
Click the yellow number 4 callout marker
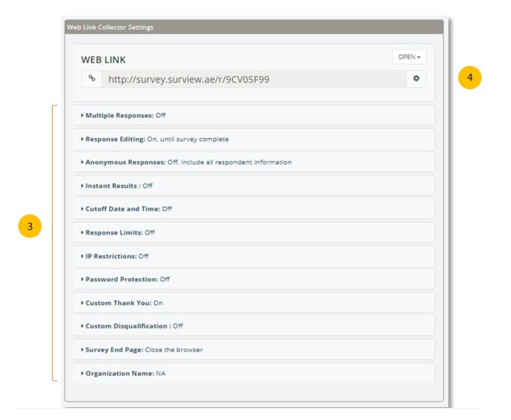coord(470,77)
